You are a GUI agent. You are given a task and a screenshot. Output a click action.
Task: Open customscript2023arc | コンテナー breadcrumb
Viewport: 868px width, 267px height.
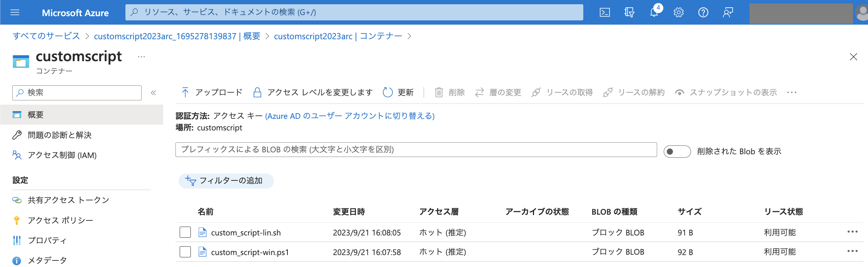pyautogui.click(x=338, y=36)
